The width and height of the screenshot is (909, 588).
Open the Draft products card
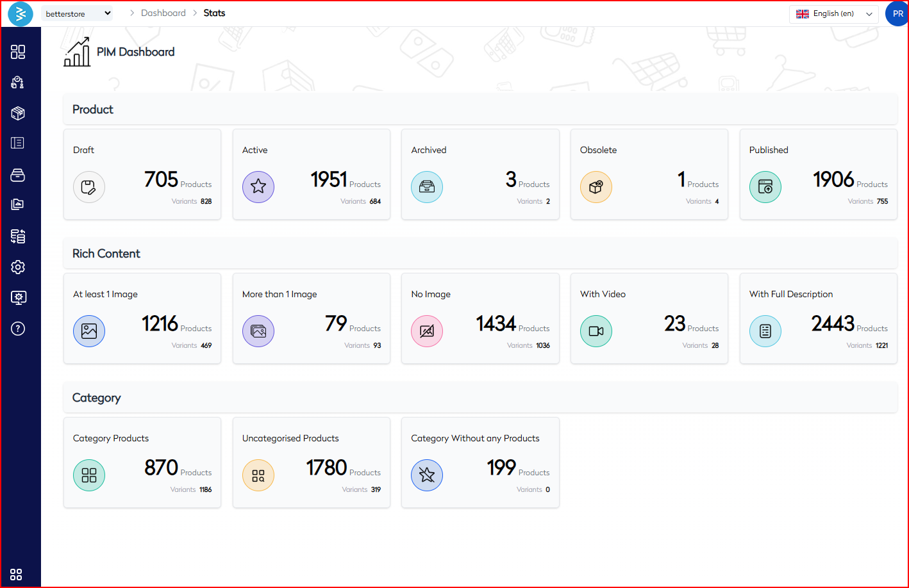coord(142,175)
